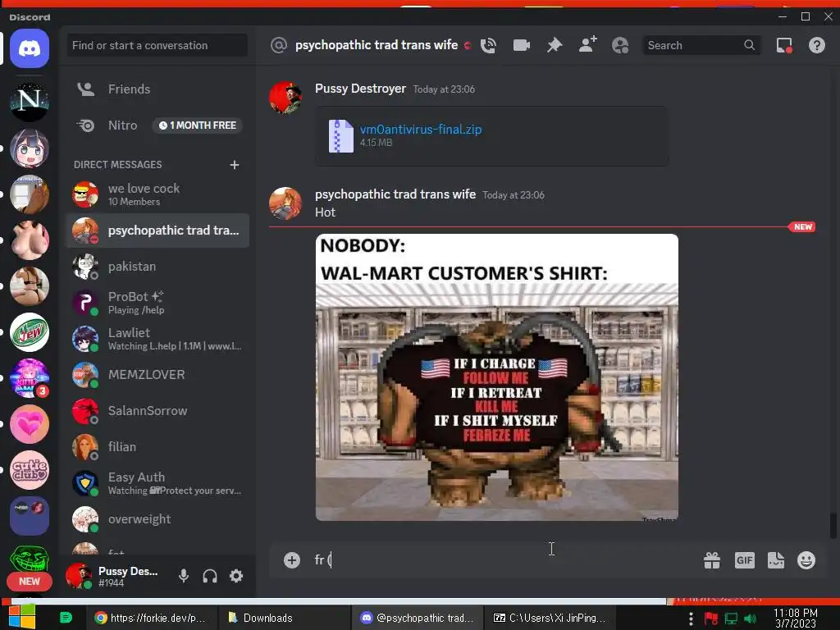
Task: Open Discord help icon
Action: [x=817, y=46]
